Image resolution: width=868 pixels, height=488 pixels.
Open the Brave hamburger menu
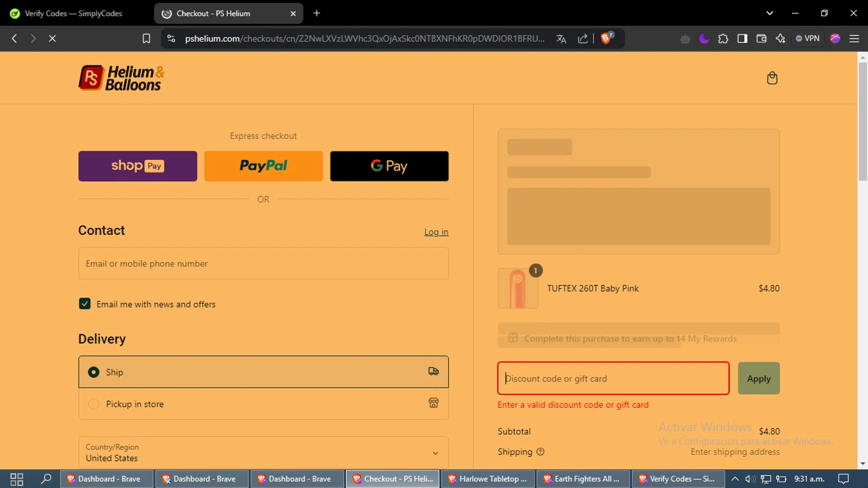pos(854,38)
